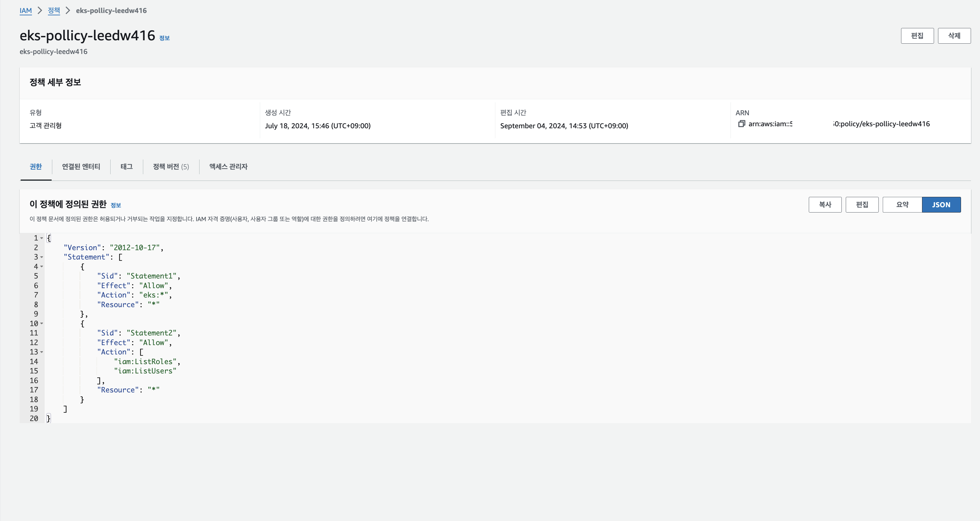
Task: Click the "iam:ListUsers" entry
Action: [145, 371]
